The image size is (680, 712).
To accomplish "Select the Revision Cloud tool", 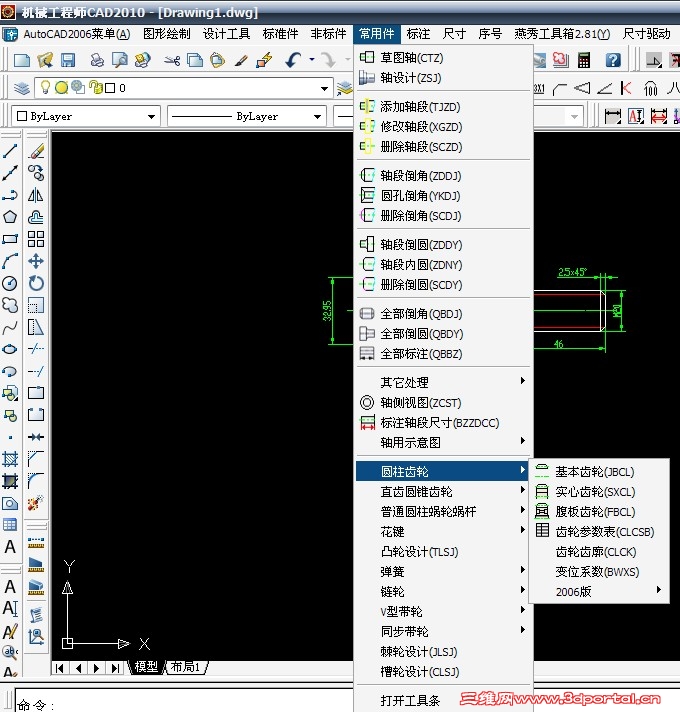I will (10, 305).
